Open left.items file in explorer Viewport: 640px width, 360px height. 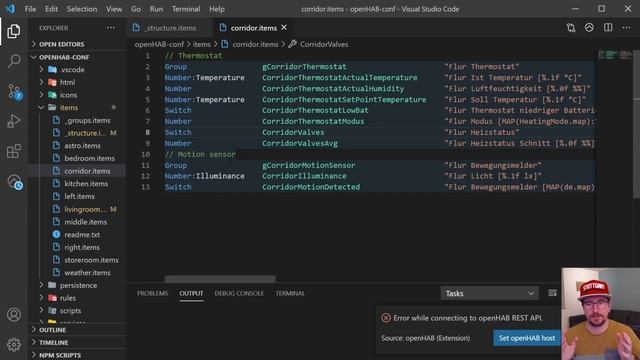[x=78, y=196]
